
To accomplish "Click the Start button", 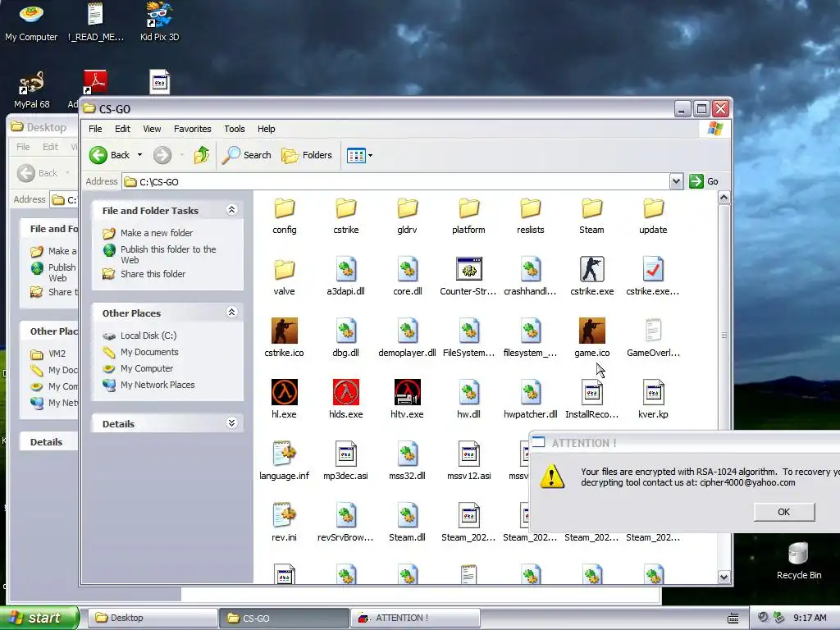I will click(39, 618).
